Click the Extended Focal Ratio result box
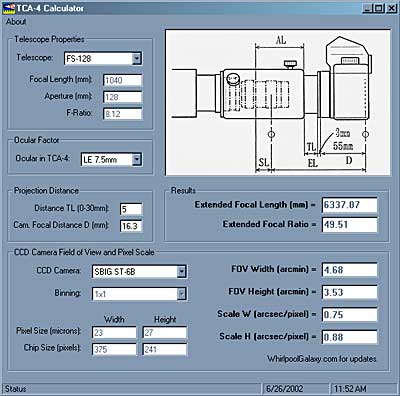This screenshot has width=400, height=396. [x=350, y=224]
